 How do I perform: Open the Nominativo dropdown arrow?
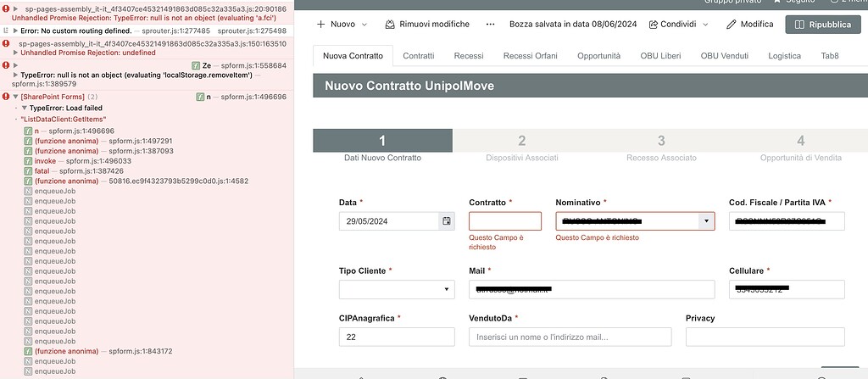(x=705, y=221)
